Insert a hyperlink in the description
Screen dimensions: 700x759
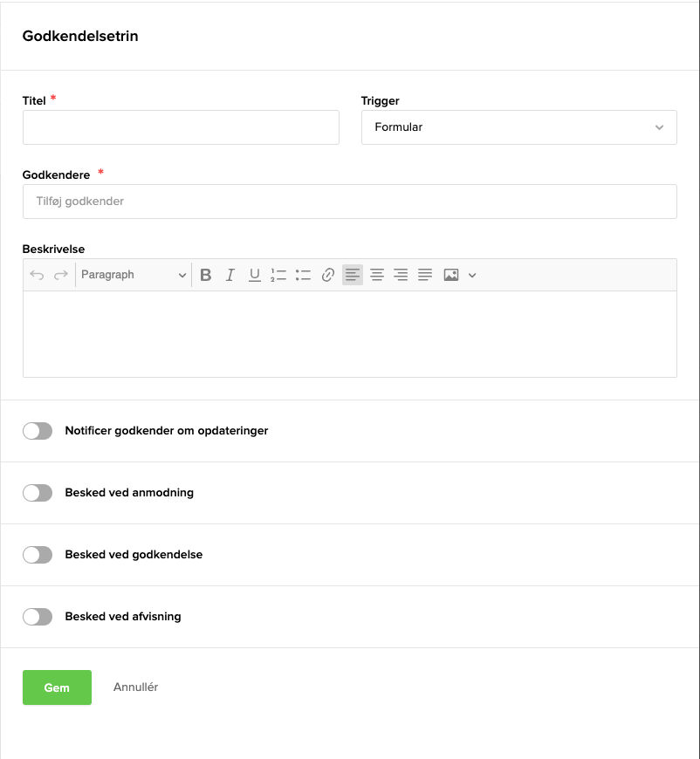[x=328, y=275]
